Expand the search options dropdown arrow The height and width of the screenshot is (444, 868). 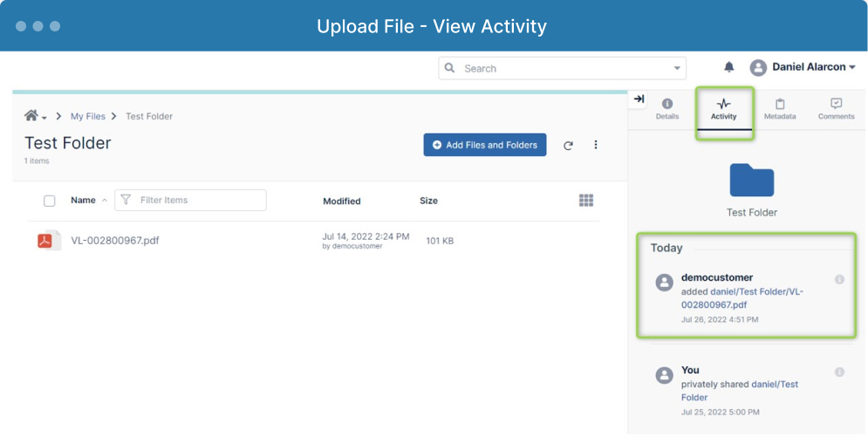pos(677,69)
